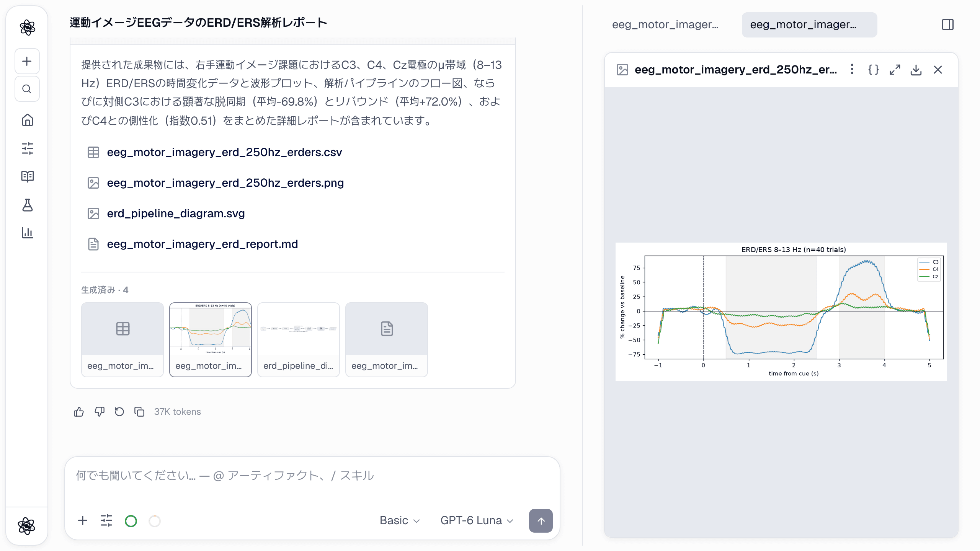Switch to the first eeg_motor_imager tab
This screenshot has width=980, height=551.
tap(665, 24)
